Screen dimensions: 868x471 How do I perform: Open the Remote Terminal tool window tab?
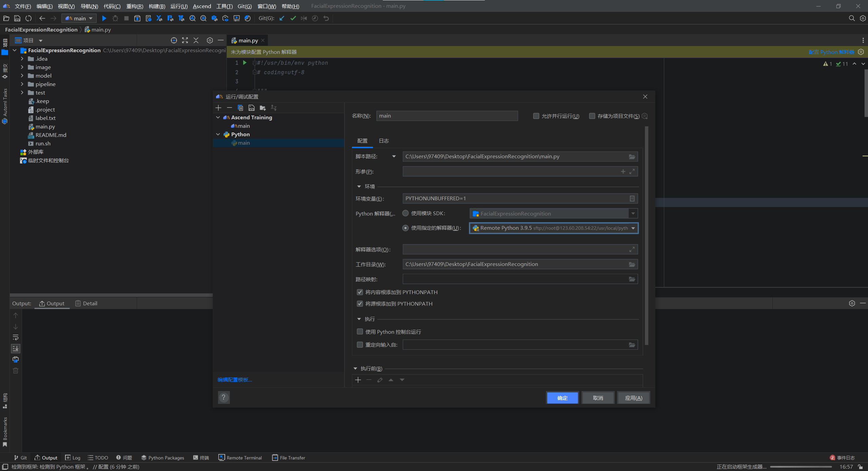click(x=240, y=457)
